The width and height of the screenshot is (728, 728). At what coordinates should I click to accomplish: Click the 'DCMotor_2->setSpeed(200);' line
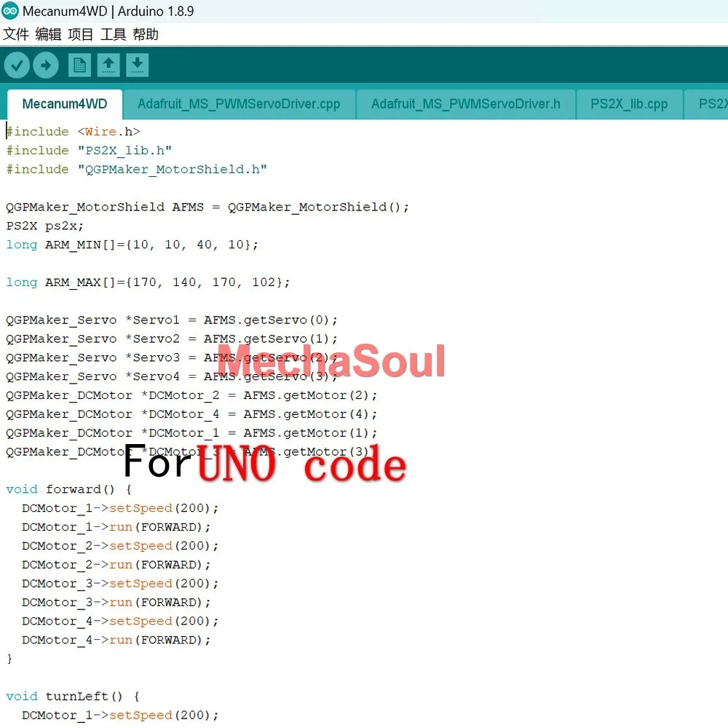pos(120,546)
